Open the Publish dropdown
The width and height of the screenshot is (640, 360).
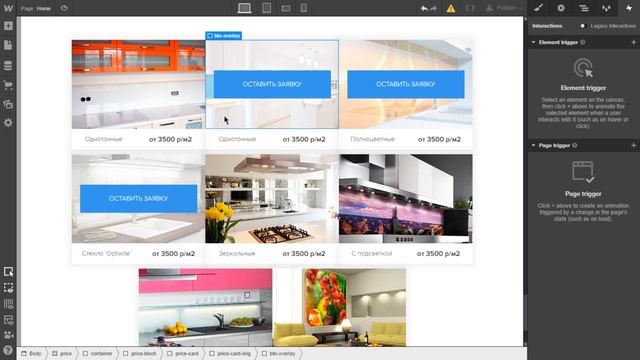point(503,8)
